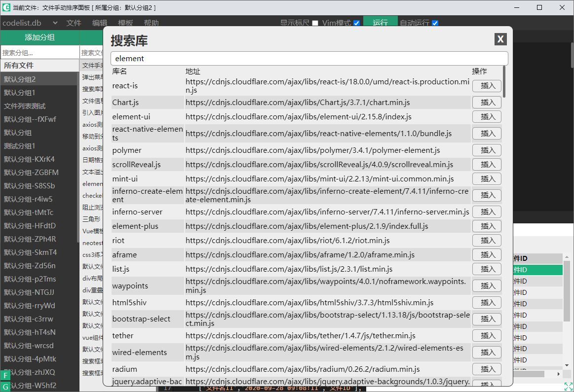This screenshot has height=392, width=574.
Task: Select group 默认分组-ZGBFM
Action: (x=39, y=172)
